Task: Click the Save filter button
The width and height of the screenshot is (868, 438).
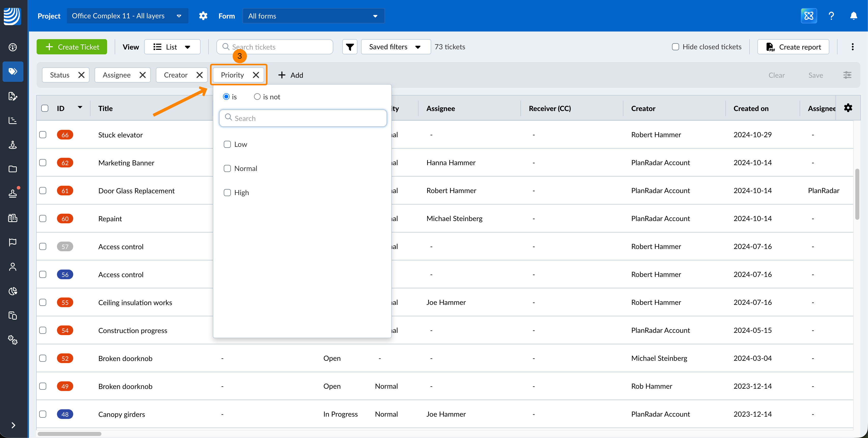Action: pyautogui.click(x=815, y=75)
